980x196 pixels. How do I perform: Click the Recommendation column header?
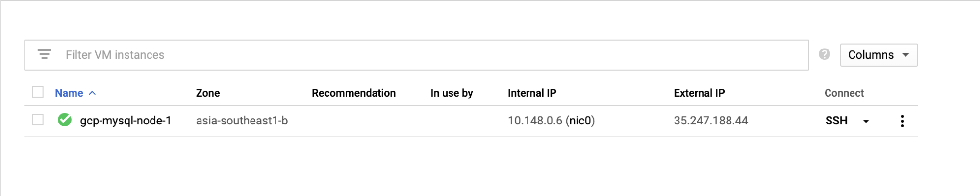(353, 93)
